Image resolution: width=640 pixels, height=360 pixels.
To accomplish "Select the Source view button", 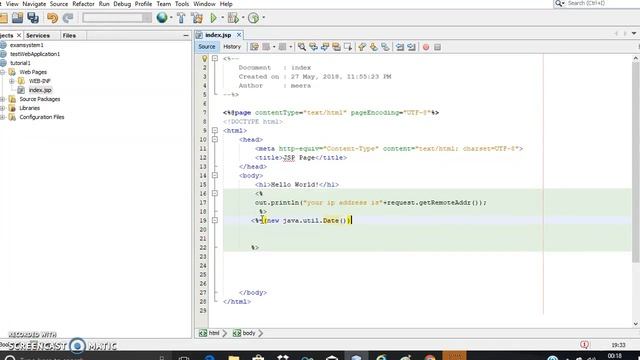I will tap(207, 47).
